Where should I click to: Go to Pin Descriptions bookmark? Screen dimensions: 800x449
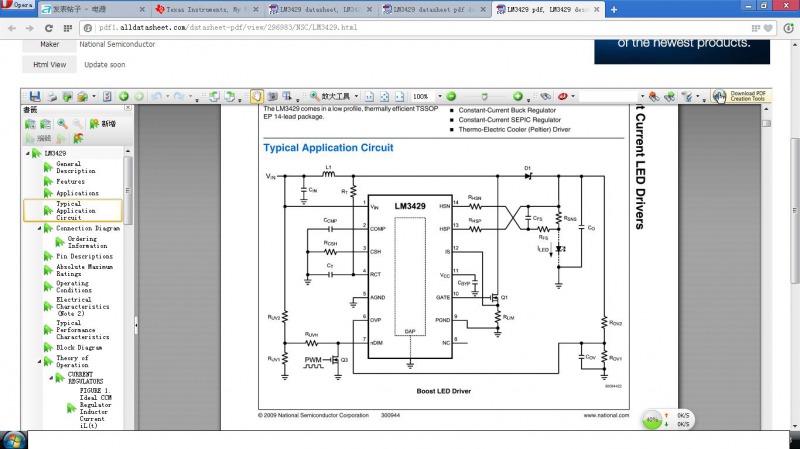coord(84,257)
